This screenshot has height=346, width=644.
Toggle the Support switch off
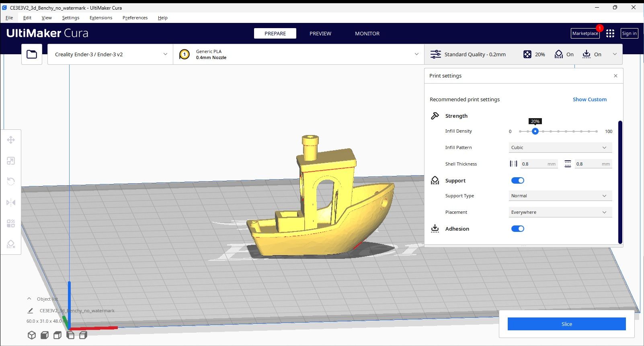(x=518, y=180)
